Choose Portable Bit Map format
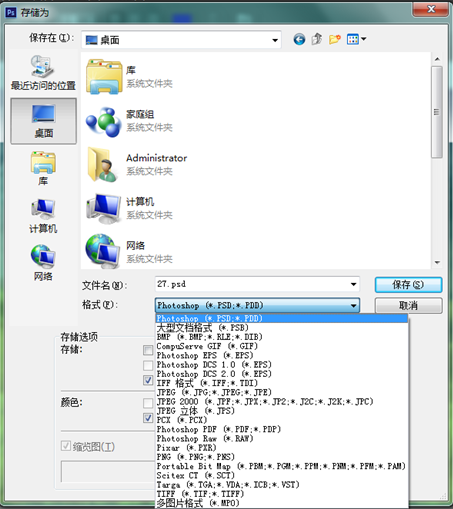Image resolution: width=453 pixels, height=509 pixels. (282, 466)
